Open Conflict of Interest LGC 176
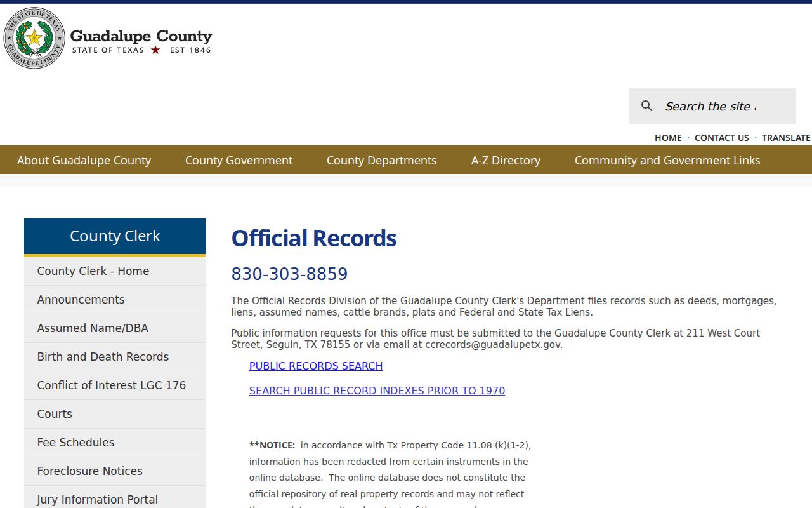The image size is (812, 508). tap(115, 385)
